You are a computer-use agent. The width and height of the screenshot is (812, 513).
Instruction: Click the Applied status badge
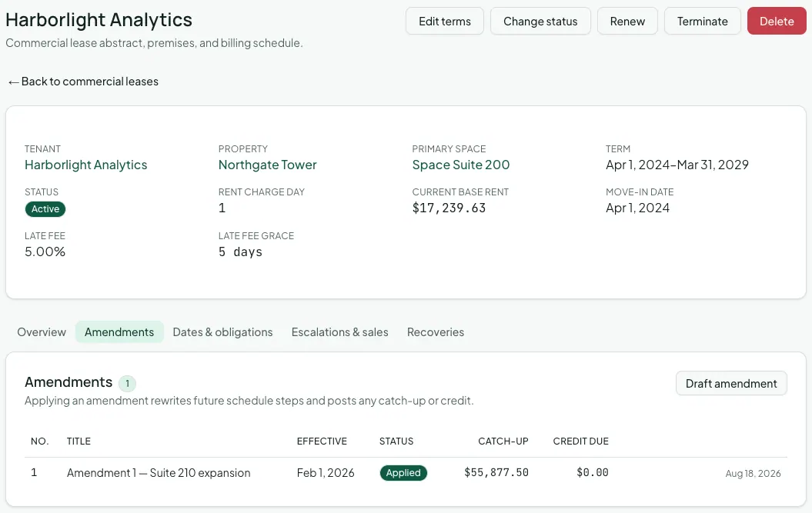click(403, 473)
